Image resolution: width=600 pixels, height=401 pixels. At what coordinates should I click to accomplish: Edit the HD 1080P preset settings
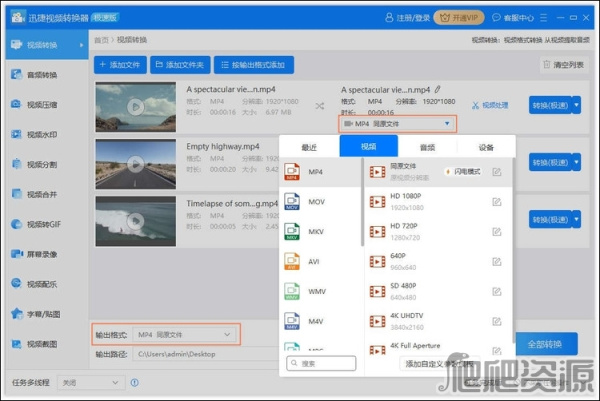(x=497, y=202)
